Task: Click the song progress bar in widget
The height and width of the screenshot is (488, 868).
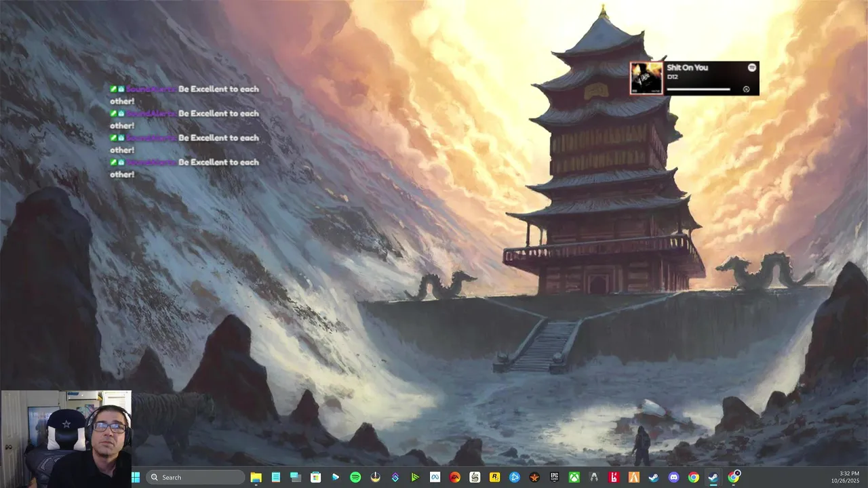Action: click(698, 89)
